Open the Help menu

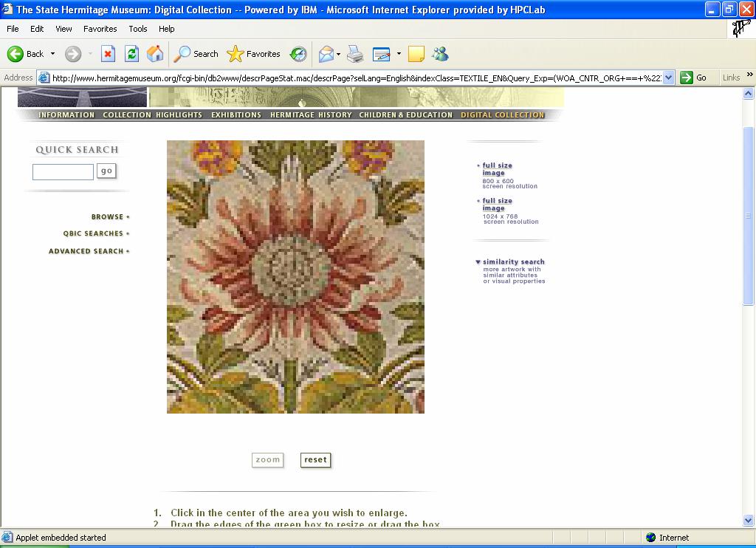click(x=166, y=29)
